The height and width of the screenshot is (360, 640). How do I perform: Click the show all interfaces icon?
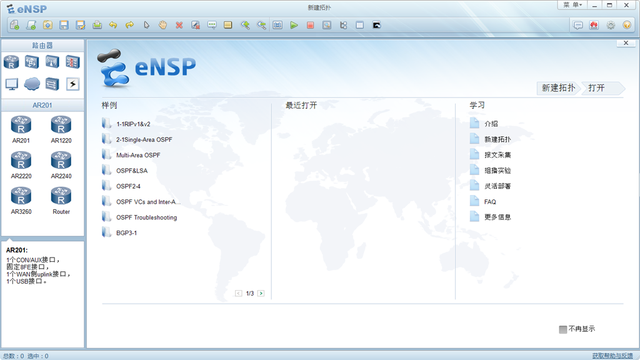[343, 25]
